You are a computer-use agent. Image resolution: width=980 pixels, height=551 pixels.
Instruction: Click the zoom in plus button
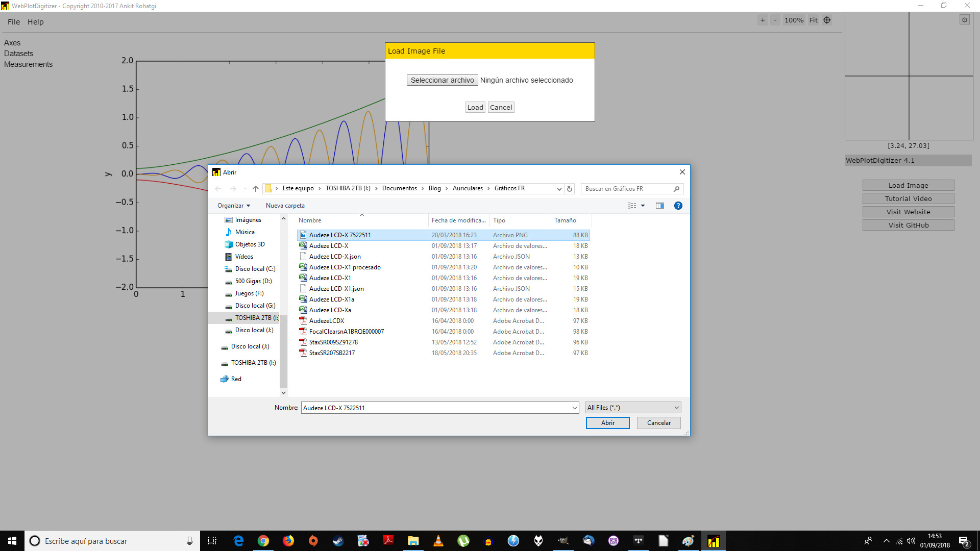click(763, 20)
